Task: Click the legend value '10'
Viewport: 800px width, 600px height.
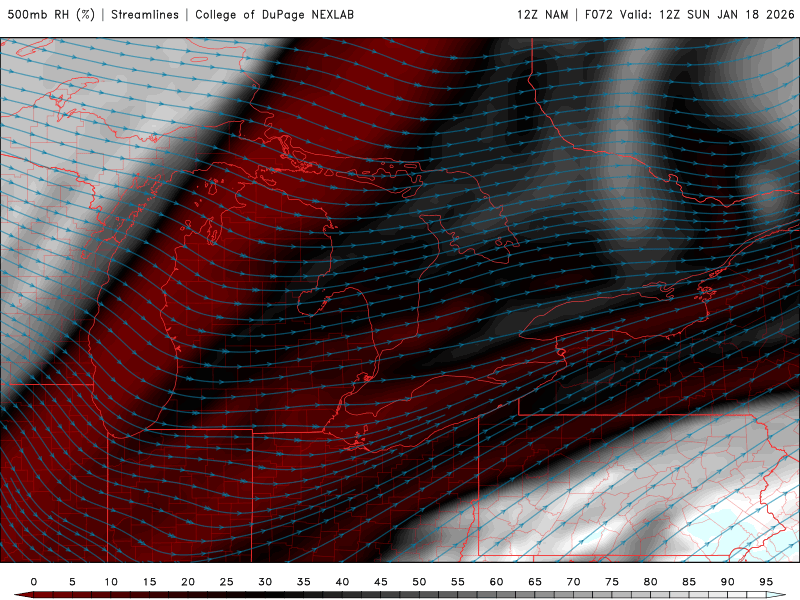Action: tap(111, 582)
